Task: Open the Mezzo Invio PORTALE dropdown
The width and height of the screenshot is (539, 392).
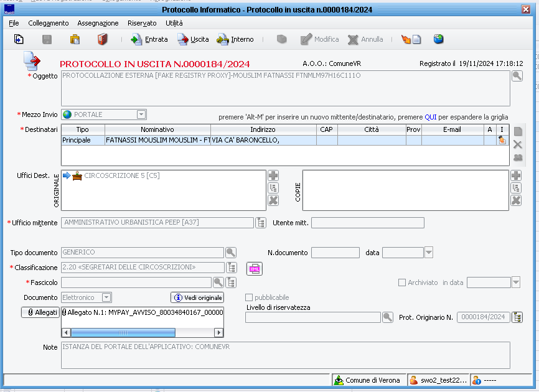Action: click(141, 114)
